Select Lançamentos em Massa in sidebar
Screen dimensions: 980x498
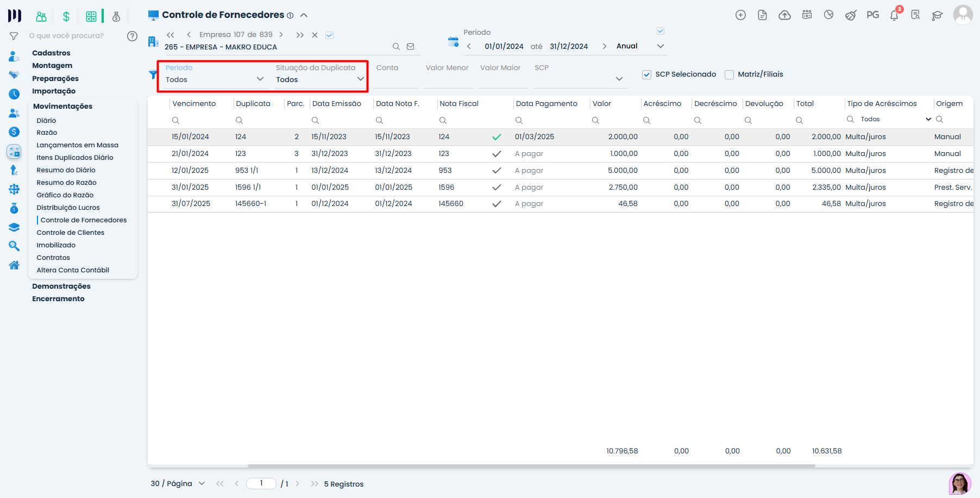coord(77,145)
